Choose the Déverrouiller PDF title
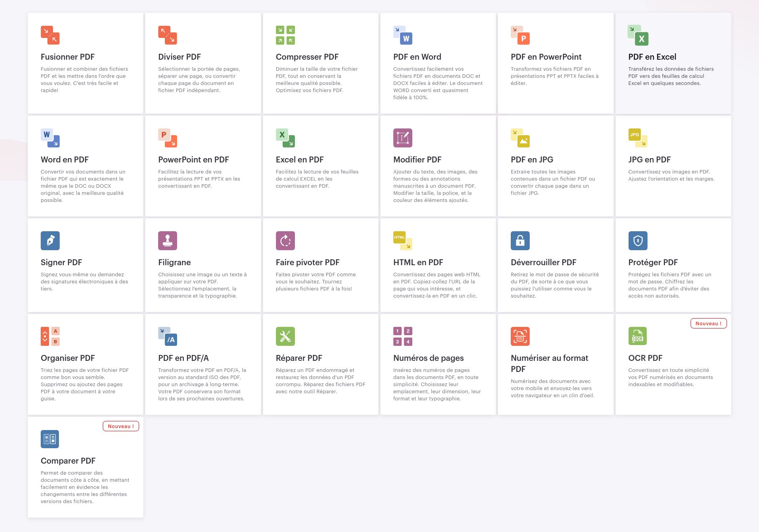 click(x=543, y=262)
